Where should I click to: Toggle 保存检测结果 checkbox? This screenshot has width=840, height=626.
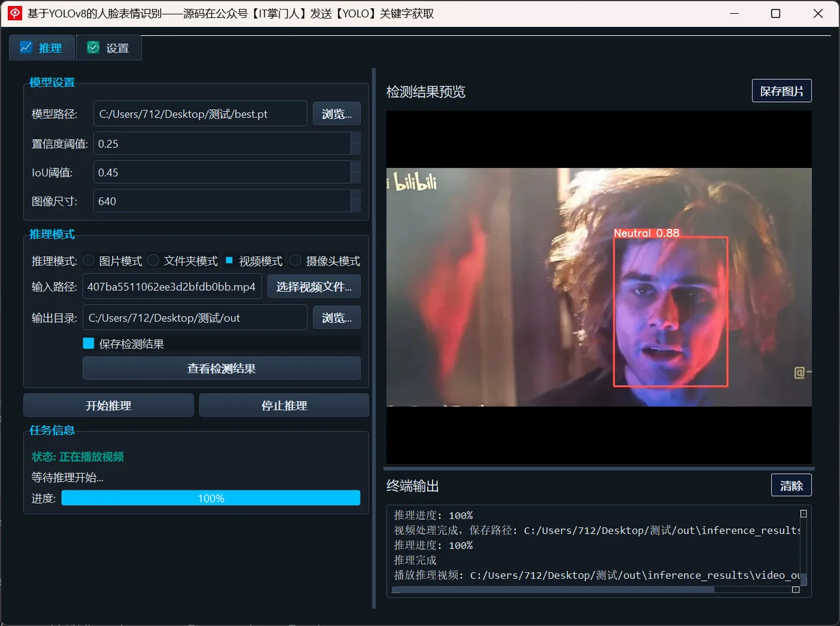88,344
